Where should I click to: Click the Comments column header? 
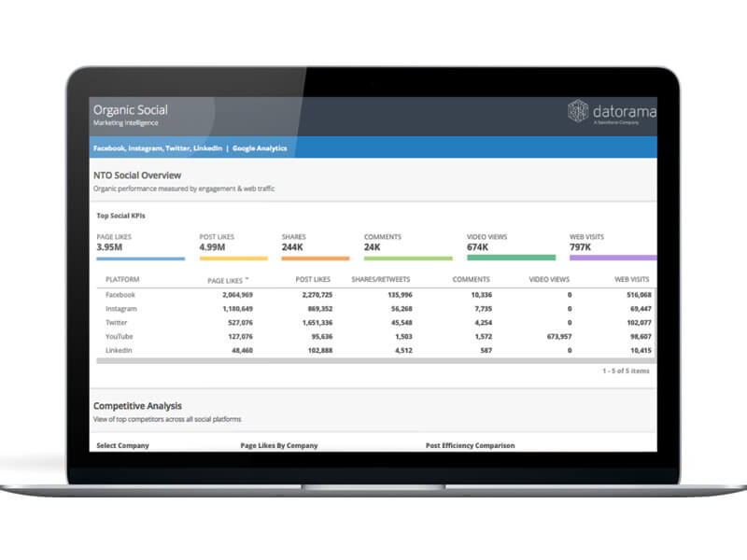[x=471, y=279]
